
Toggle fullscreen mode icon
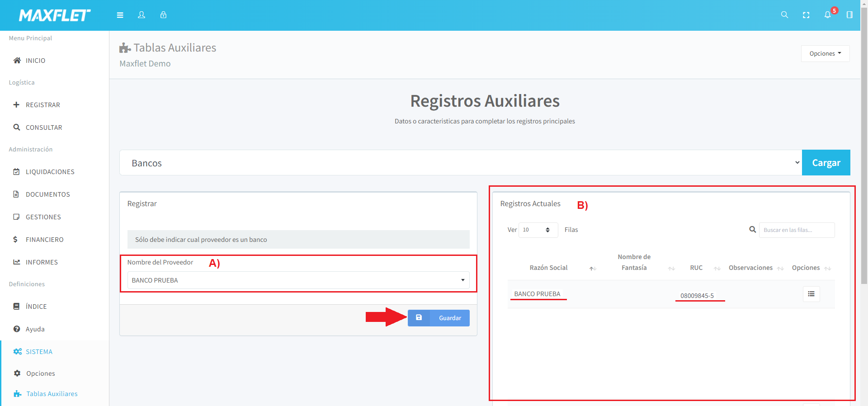click(806, 15)
